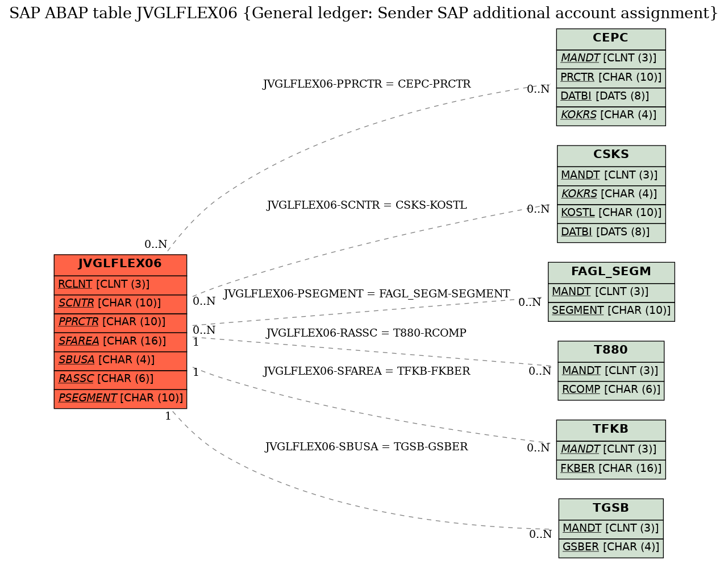Click the 0..N cardinality next to CEPC
The width and height of the screenshot is (728, 564).
point(538,89)
